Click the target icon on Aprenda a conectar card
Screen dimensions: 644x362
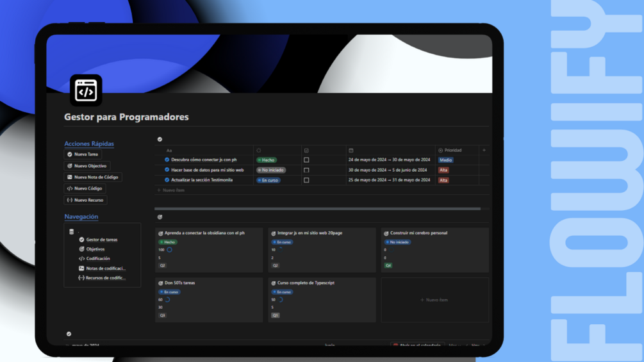coord(161,233)
